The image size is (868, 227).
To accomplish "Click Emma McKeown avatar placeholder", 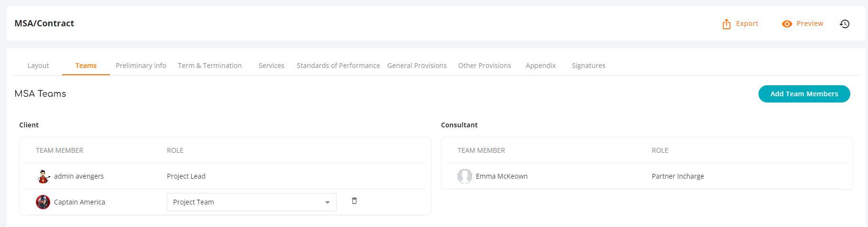I will (x=465, y=176).
